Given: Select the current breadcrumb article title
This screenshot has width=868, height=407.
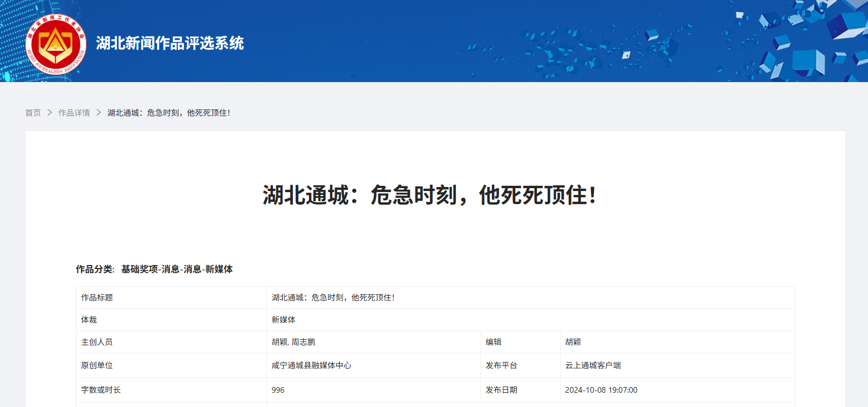Looking at the screenshot, I should point(169,113).
